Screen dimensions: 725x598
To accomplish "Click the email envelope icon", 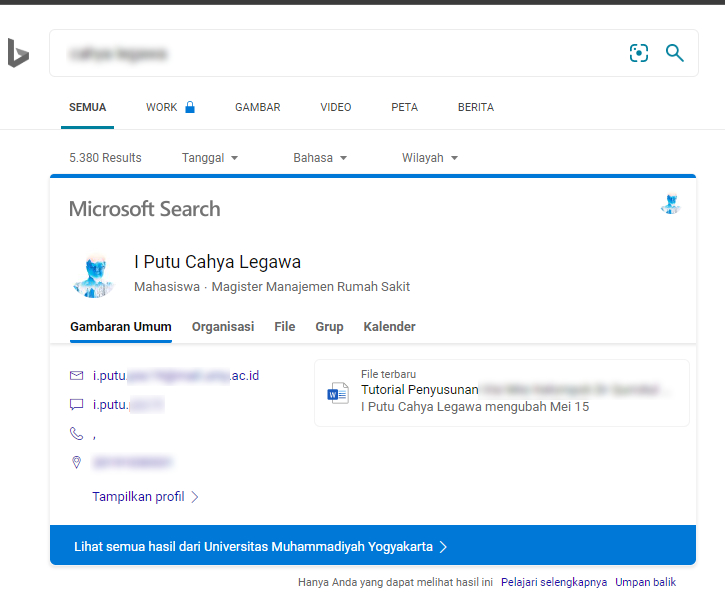I will coord(76,376).
